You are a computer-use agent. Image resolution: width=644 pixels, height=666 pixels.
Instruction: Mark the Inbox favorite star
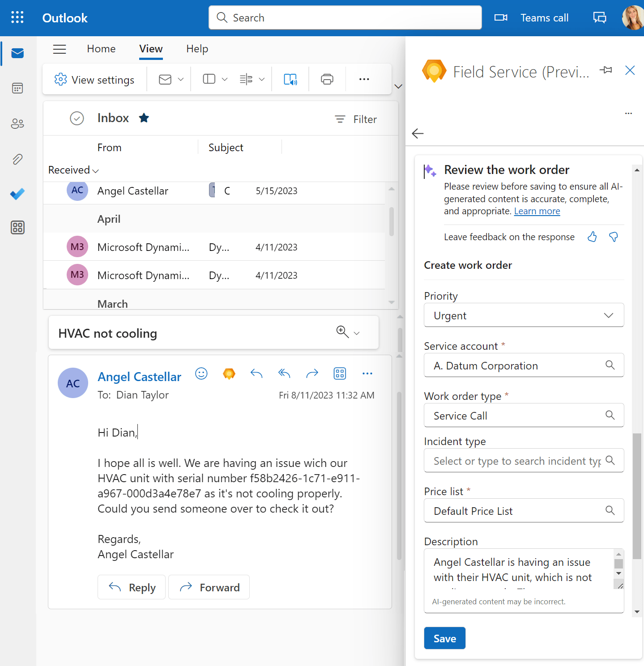click(x=144, y=118)
